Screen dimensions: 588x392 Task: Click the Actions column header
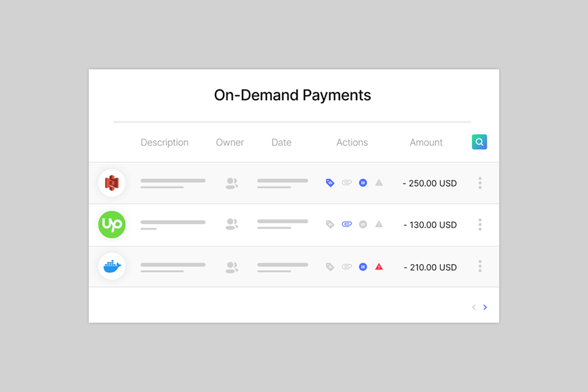(x=352, y=143)
